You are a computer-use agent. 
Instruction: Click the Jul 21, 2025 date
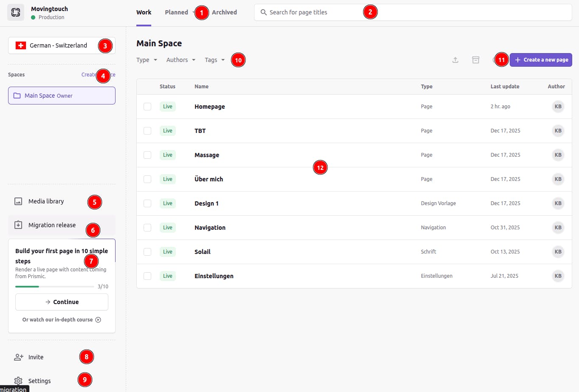click(504, 276)
